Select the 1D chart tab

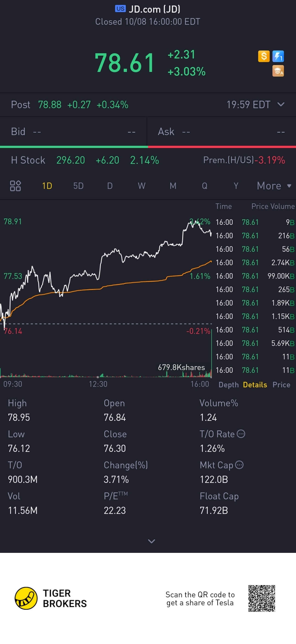(47, 186)
